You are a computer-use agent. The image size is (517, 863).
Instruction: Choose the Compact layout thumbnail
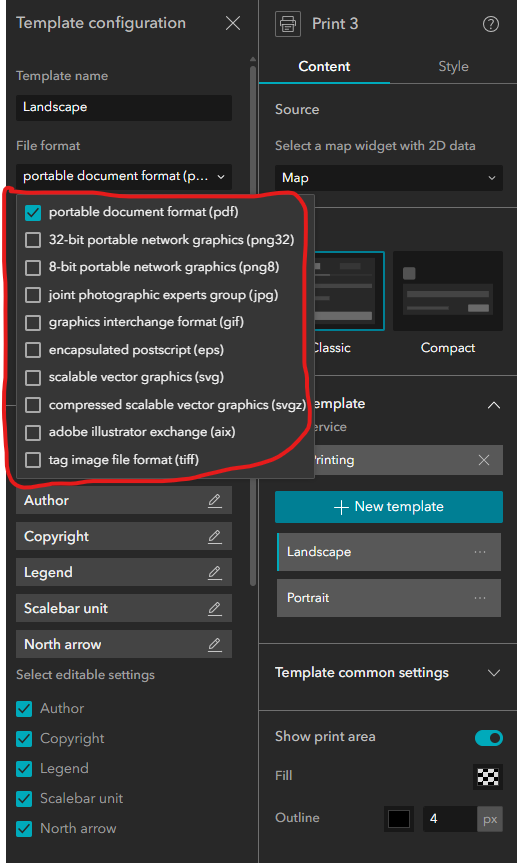coord(448,291)
